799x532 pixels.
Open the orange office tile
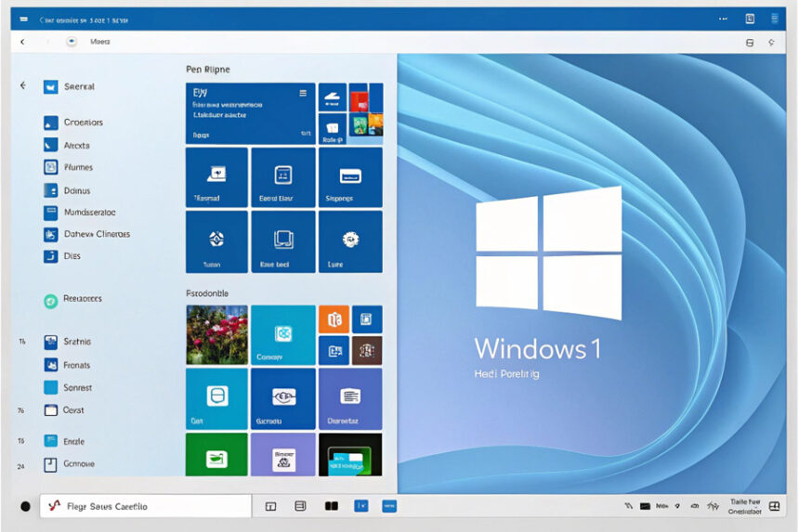[334, 319]
